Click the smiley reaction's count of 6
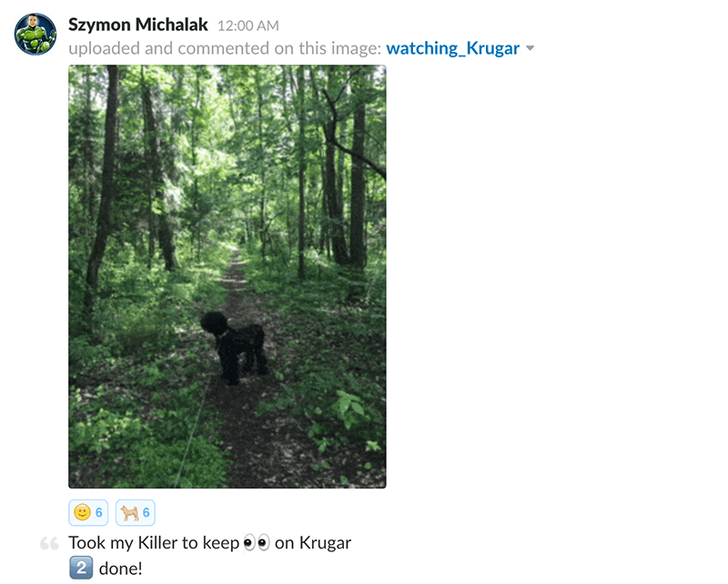The height and width of the screenshot is (584, 728). (x=99, y=512)
